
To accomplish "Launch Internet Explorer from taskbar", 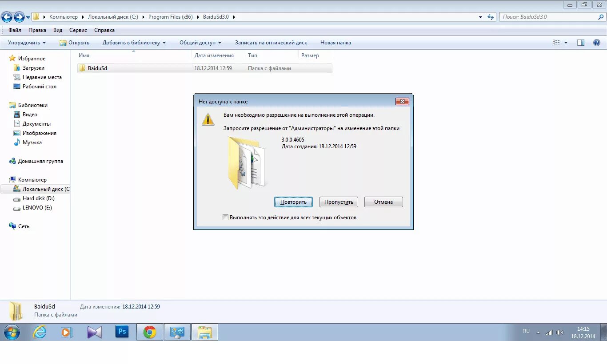I will (x=40, y=332).
